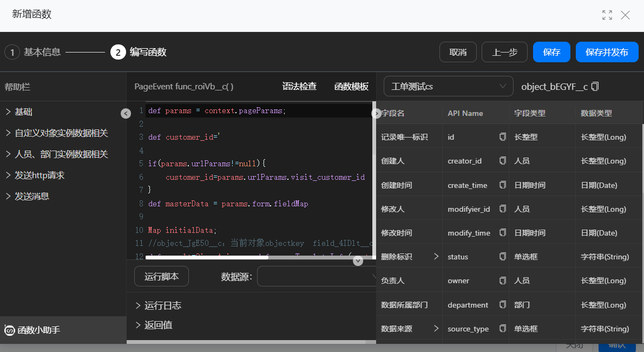Click the 保存并发布 button
This screenshot has width=644, height=352.
607,53
